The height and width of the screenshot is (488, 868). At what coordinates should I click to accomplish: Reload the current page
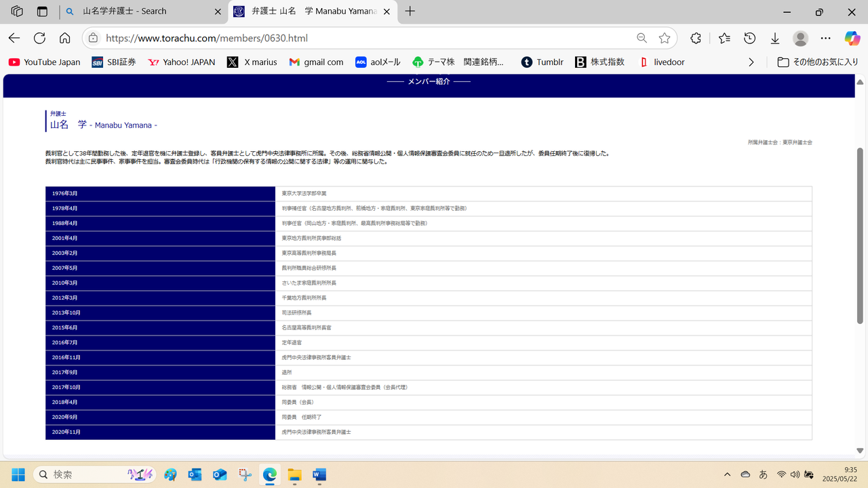[x=39, y=38]
